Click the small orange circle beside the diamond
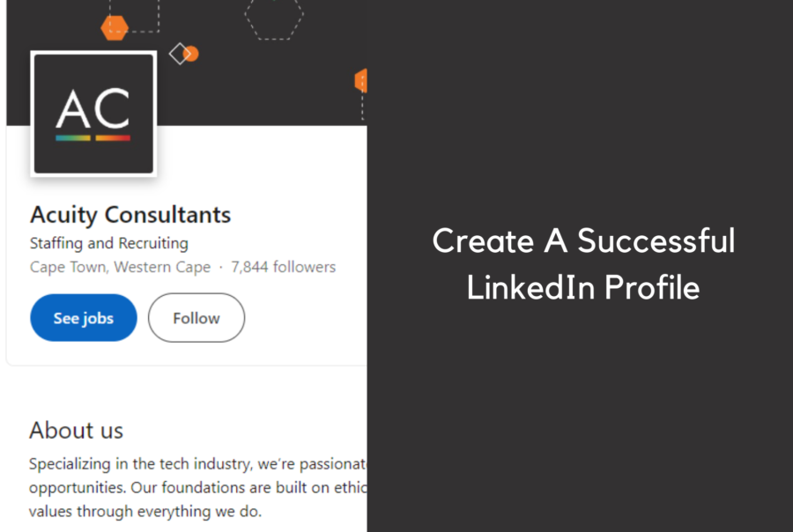Screen dimensions: 793x532 click(x=191, y=54)
